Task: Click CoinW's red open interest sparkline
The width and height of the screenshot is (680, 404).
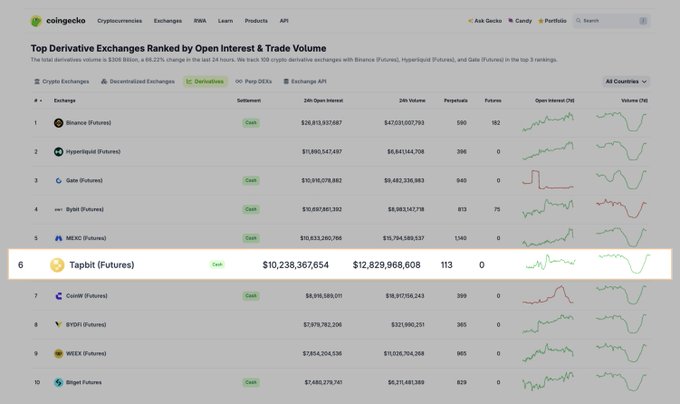Action: click(548, 295)
